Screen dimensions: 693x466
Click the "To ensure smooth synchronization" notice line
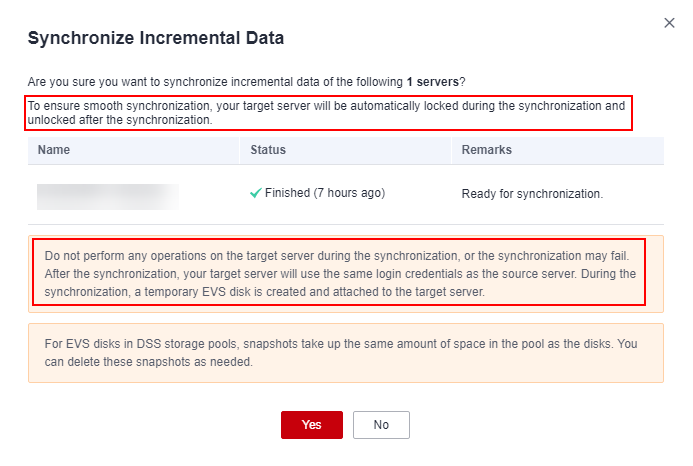pyautogui.click(x=326, y=105)
